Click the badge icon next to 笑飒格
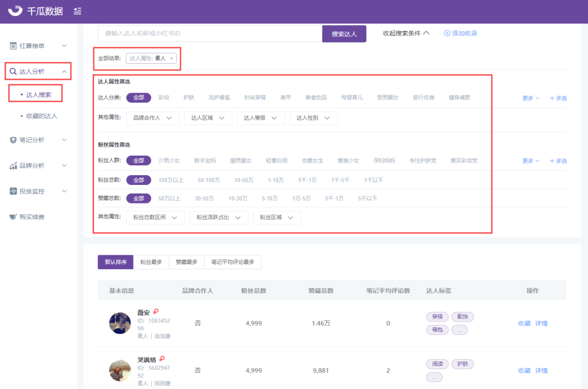The width and height of the screenshot is (588, 389). pyautogui.click(x=162, y=359)
